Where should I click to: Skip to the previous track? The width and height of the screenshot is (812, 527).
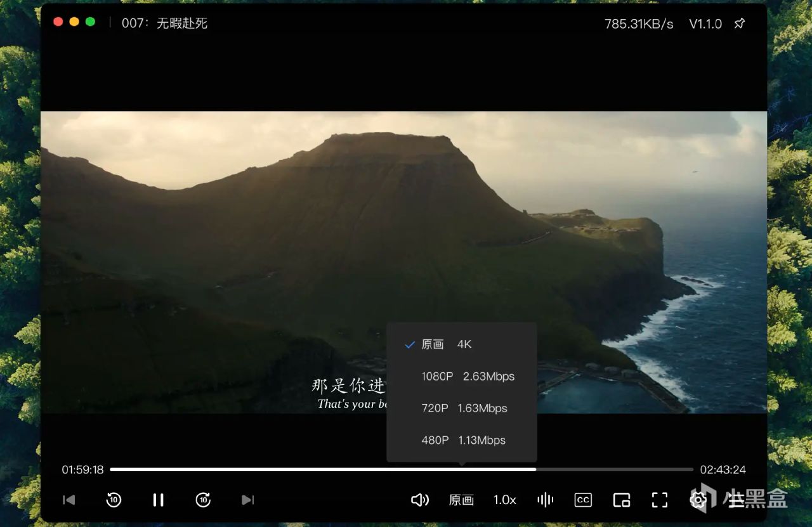pos(69,500)
